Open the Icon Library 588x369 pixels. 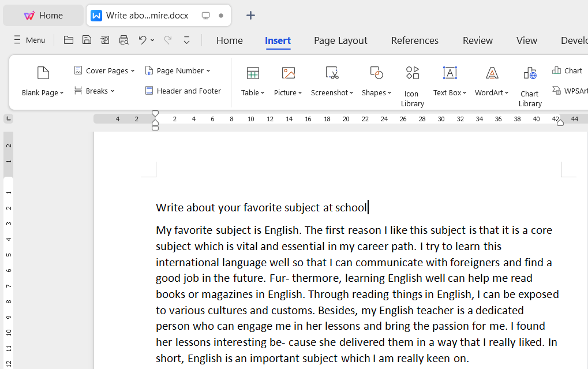412,87
